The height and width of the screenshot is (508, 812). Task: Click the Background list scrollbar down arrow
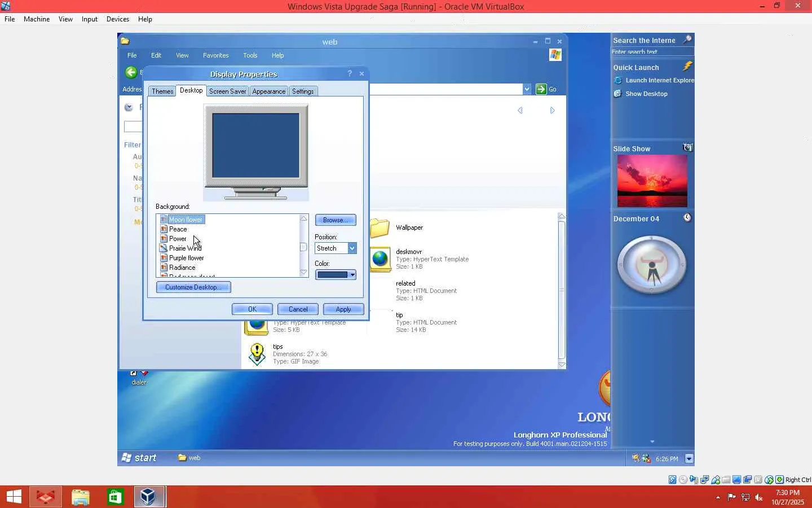tap(304, 273)
